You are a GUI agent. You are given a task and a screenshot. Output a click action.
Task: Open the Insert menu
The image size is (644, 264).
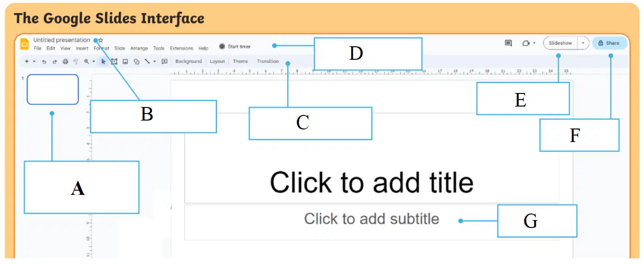click(82, 48)
